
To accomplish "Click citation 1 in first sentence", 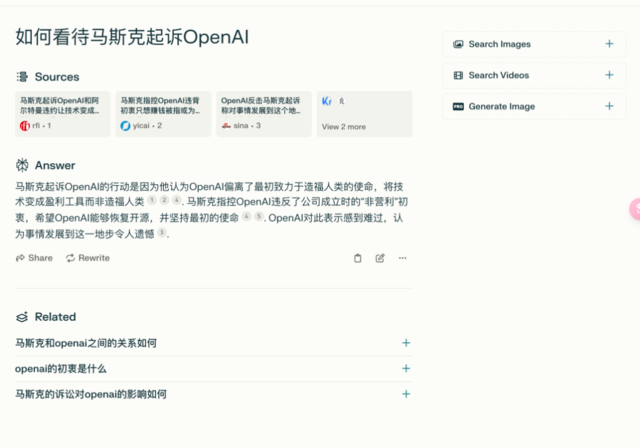I will click(151, 200).
